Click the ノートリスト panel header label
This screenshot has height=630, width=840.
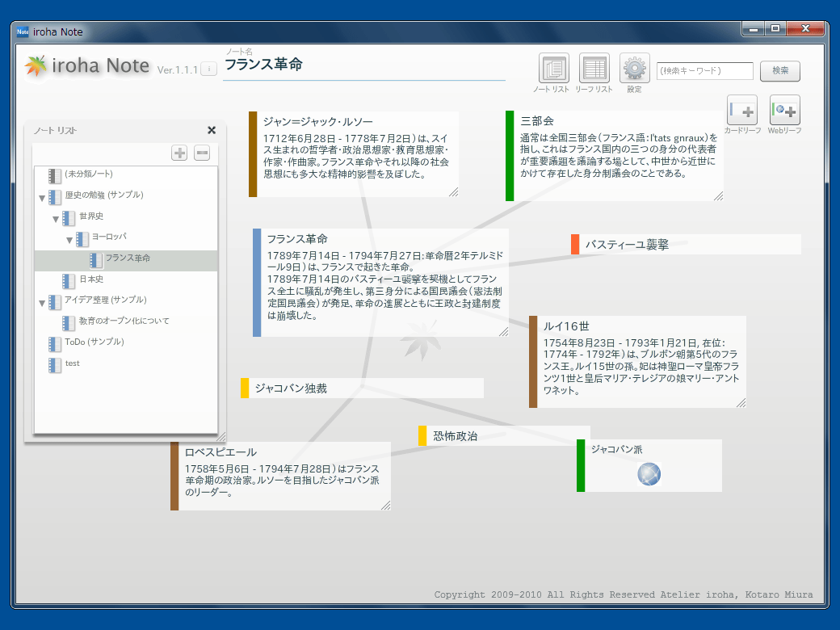point(55,131)
